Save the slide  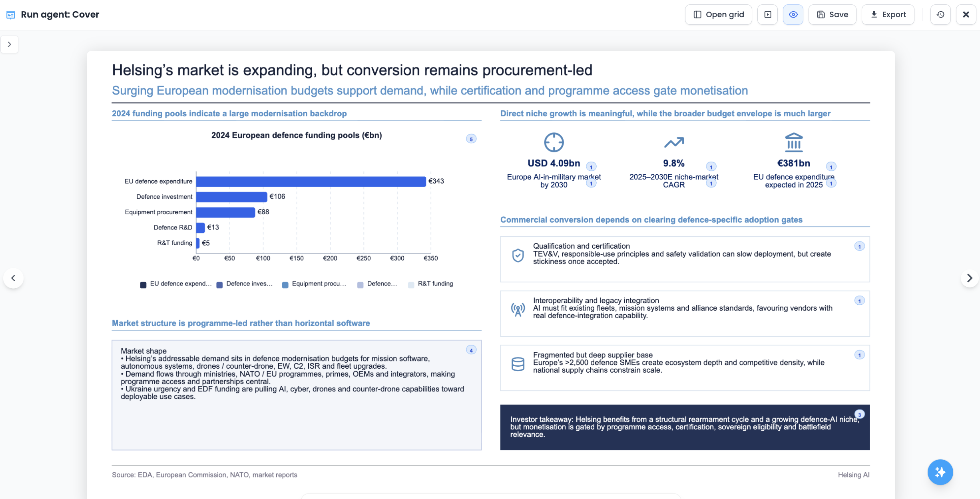pyautogui.click(x=832, y=15)
